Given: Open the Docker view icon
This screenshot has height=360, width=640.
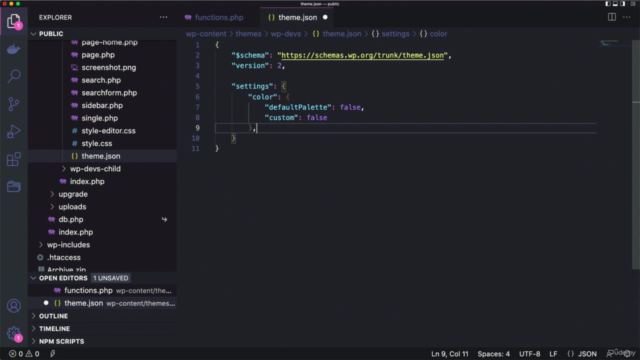Looking at the screenshot, I should pyautogui.click(x=13, y=49).
